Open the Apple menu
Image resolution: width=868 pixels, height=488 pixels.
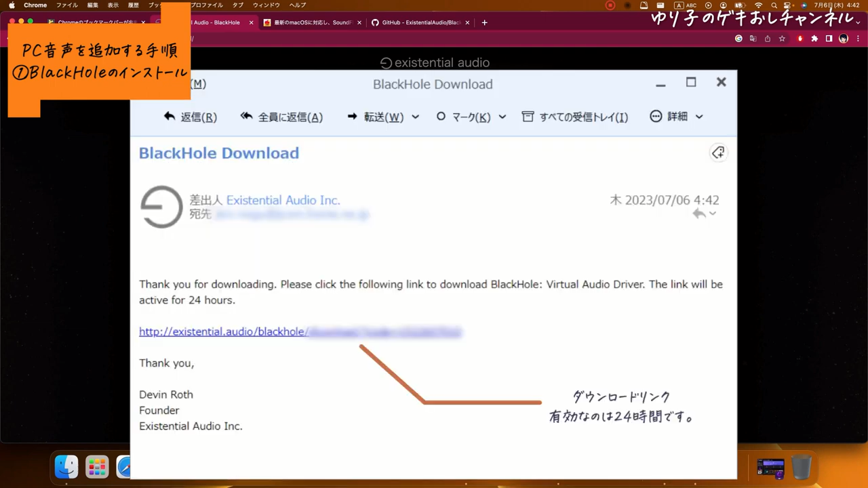click(12, 5)
